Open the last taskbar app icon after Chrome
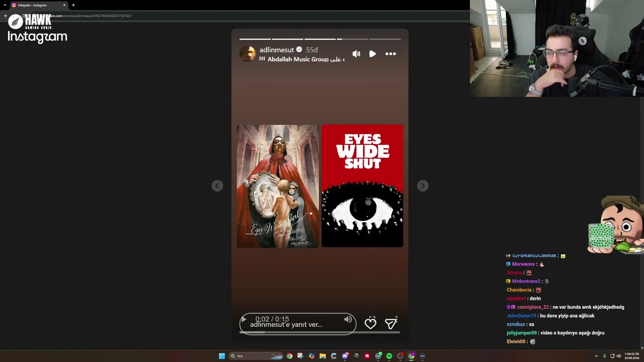Viewport: 644px width, 362px height. (422, 356)
